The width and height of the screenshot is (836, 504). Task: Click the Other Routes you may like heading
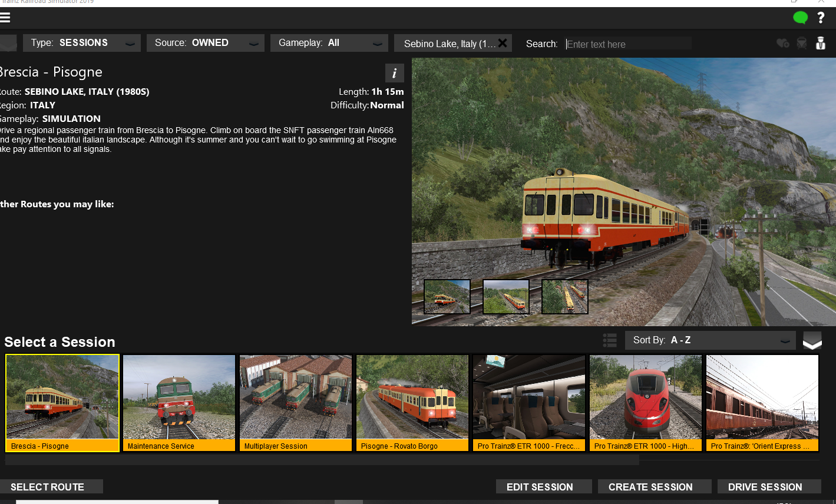[57, 204]
